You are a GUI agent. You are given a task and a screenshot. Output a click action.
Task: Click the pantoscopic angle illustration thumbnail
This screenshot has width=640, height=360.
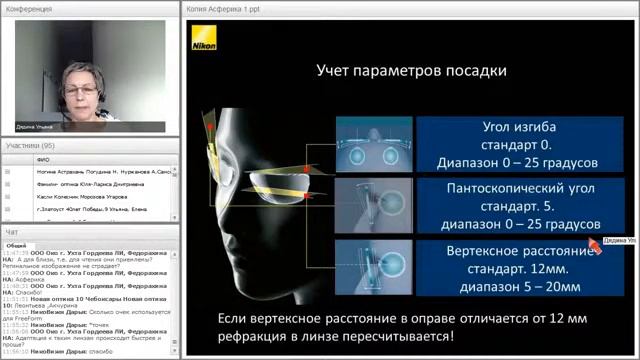[374, 206]
